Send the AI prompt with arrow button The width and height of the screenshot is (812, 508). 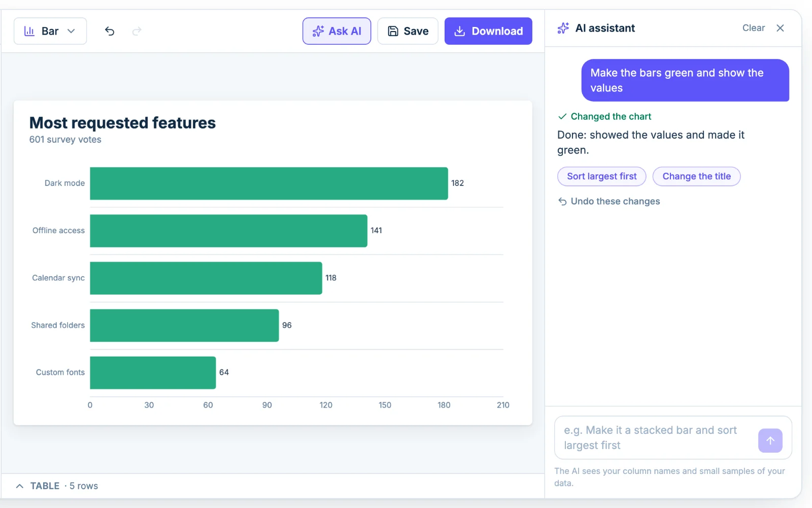click(770, 440)
